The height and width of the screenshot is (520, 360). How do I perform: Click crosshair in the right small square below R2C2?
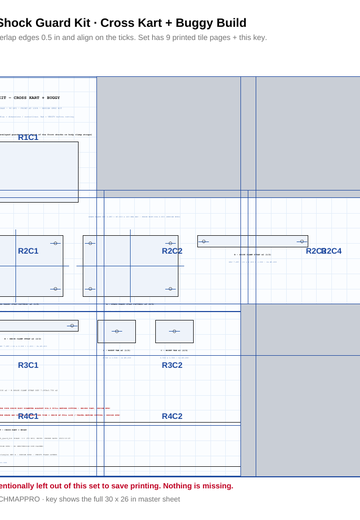click(x=174, y=331)
